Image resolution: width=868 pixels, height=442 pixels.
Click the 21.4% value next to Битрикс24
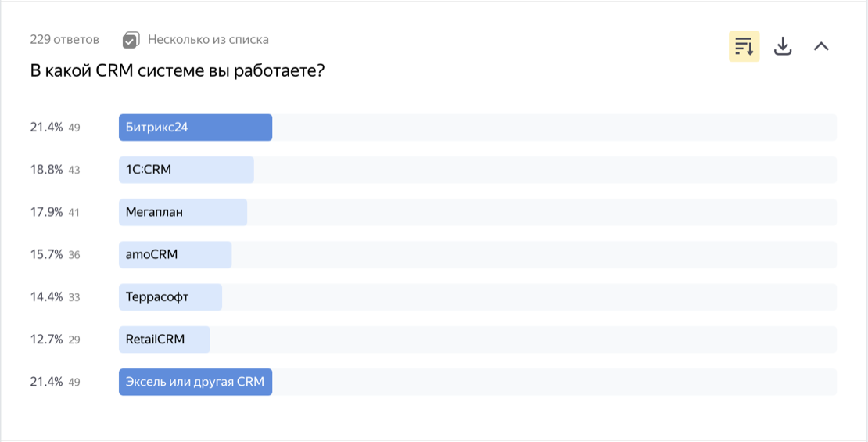pos(46,128)
